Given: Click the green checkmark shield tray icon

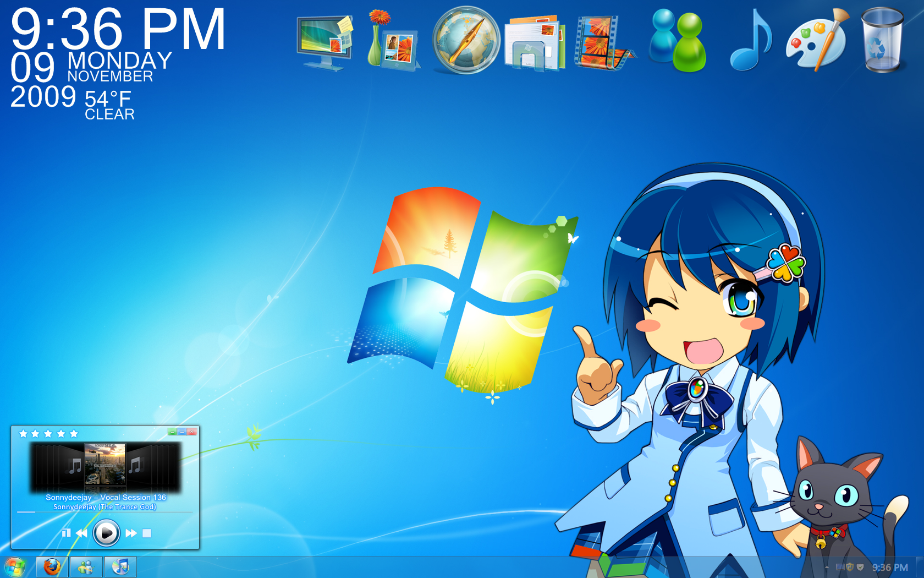Looking at the screenshot, I should point(860,567).
